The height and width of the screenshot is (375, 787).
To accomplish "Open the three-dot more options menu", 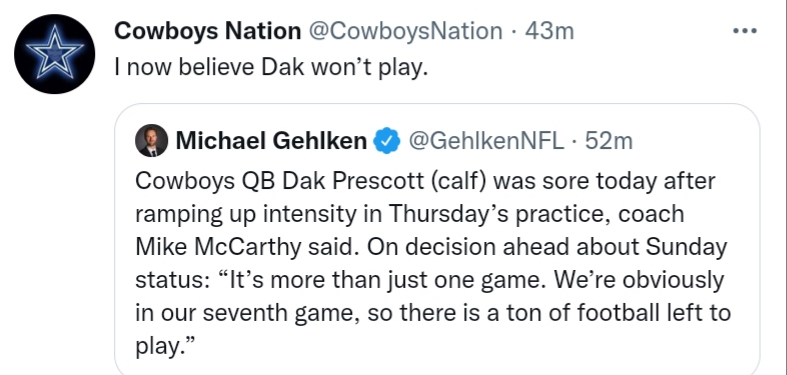I will click(x=744, y=31).
